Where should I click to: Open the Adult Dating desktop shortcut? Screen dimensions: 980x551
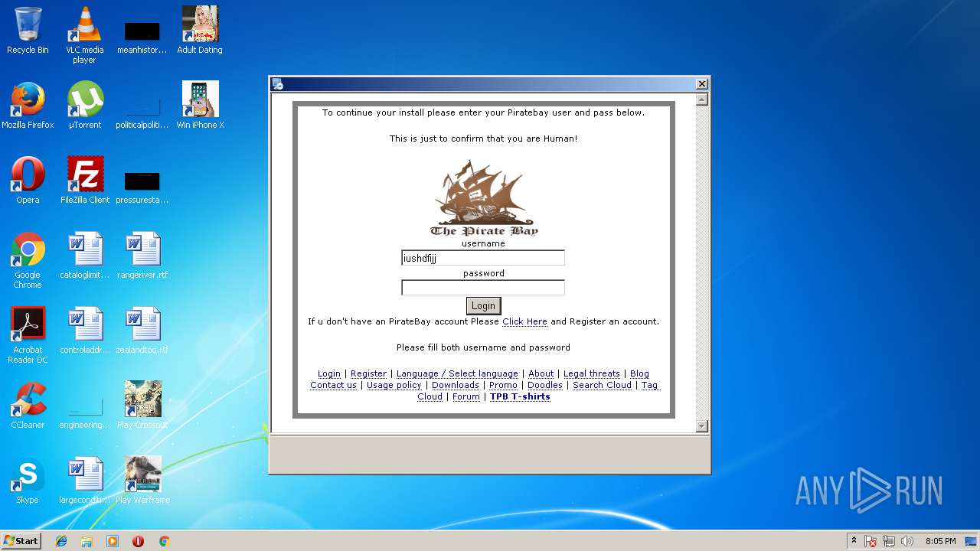(200, 31)
